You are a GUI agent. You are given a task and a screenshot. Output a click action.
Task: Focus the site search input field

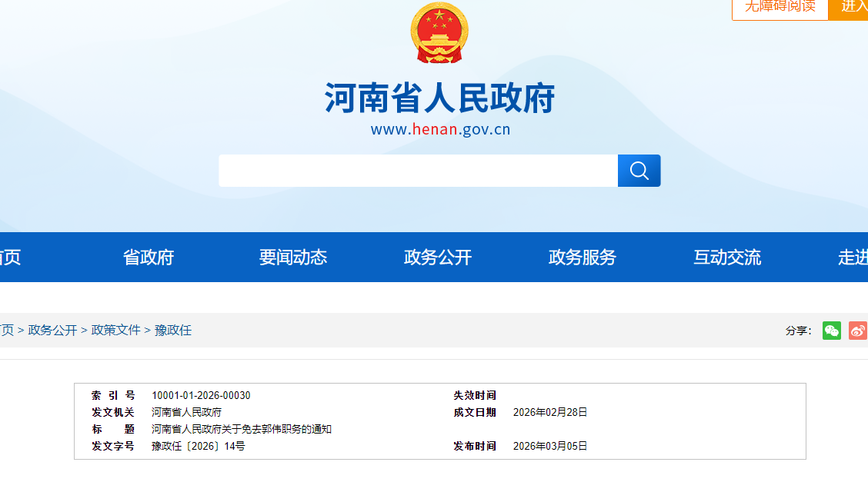coord(418,171)
